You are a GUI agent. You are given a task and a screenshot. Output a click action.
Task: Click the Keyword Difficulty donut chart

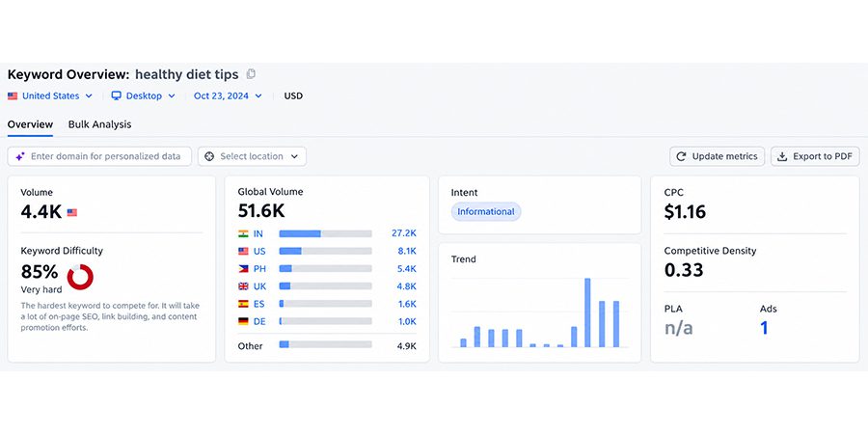(x=80, y=277)
